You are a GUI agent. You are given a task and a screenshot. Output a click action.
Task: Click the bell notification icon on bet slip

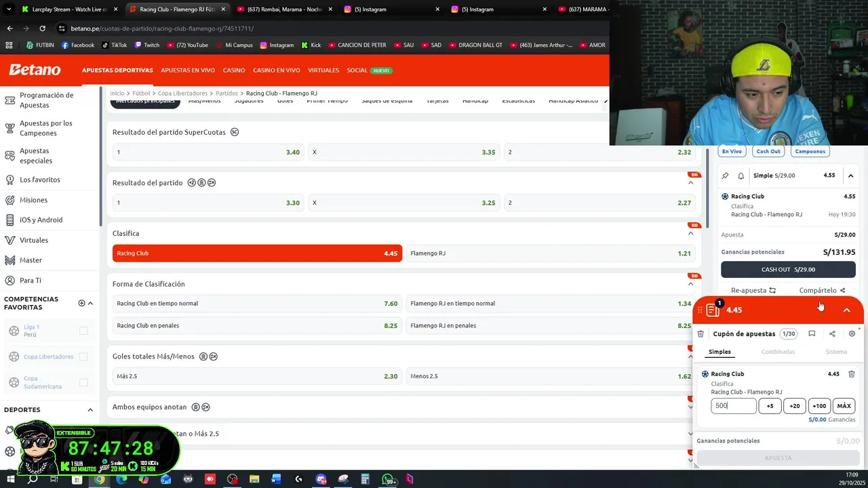coord(741,176)
